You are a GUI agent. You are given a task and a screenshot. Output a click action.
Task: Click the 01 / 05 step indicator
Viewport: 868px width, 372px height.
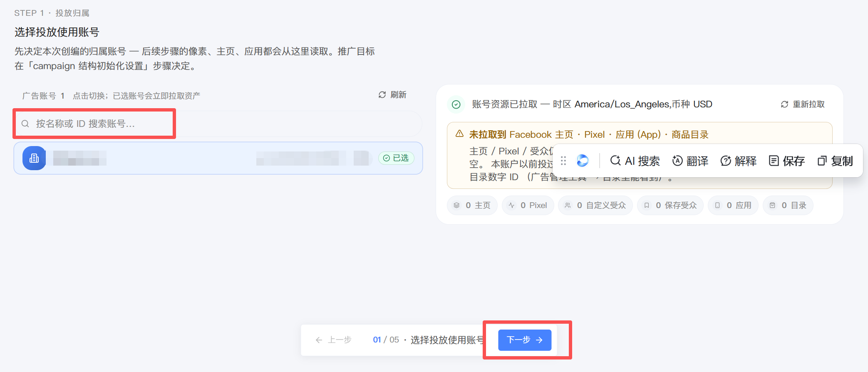[x=386, y=340]
